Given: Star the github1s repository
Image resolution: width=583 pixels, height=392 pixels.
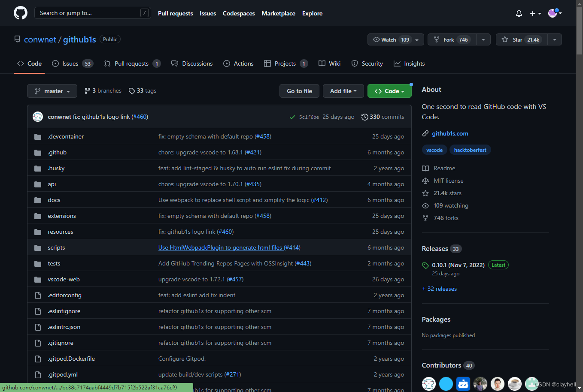Looking at the screenshot, I should click(x=522, y=39).
